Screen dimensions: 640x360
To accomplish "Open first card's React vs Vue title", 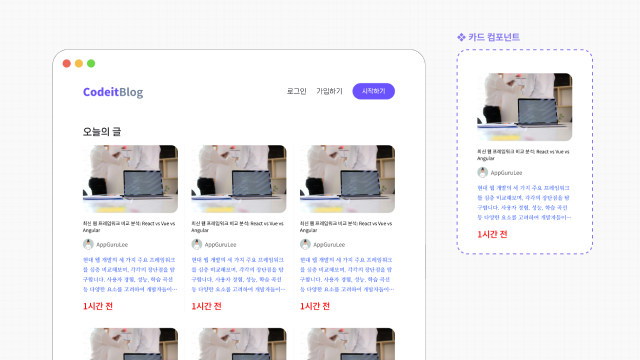I will pyautogui.click(x=129, y=227).
